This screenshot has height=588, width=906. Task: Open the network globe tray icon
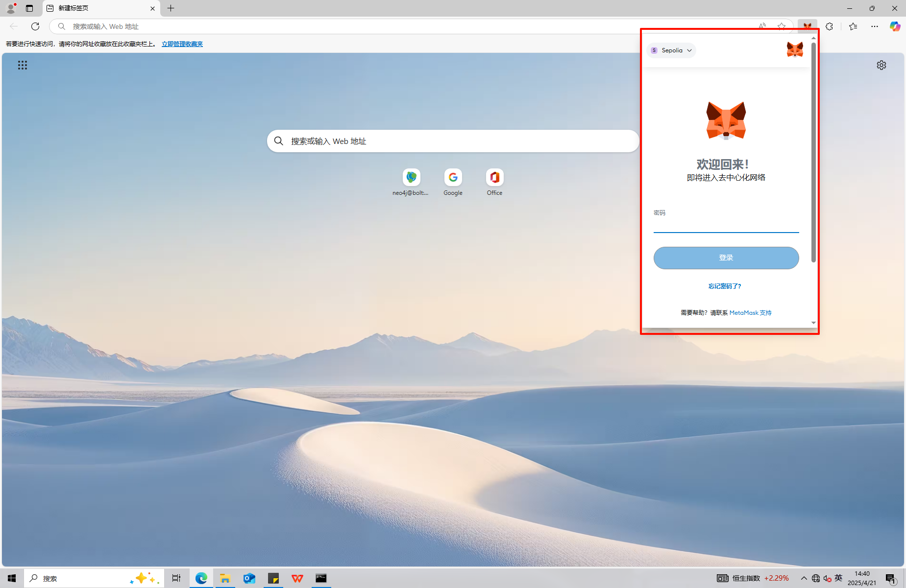[x=816, y=578]
